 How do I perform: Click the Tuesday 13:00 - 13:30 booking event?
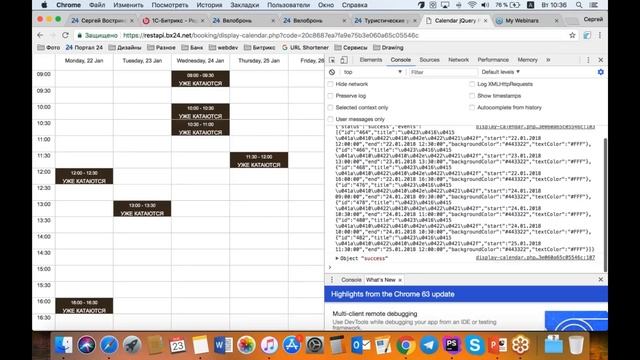click(142, 209)
